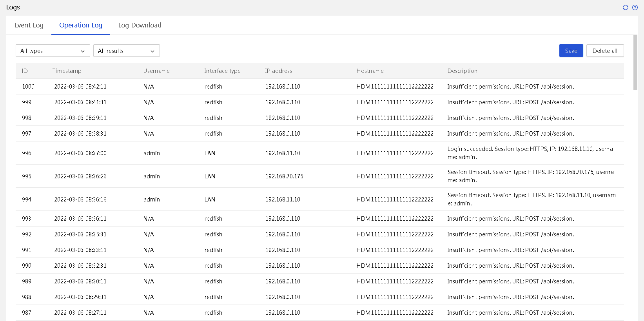Open the help icon for Logs

635,7
